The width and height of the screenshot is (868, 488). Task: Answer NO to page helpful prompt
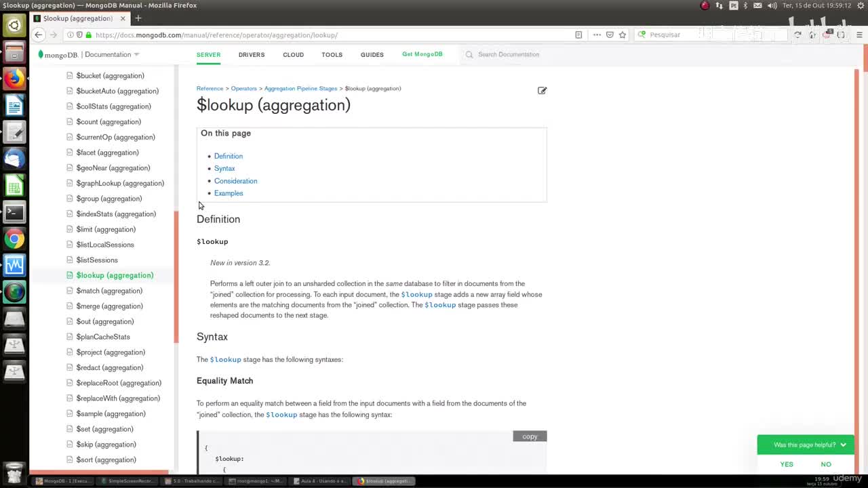coord(826,464)
